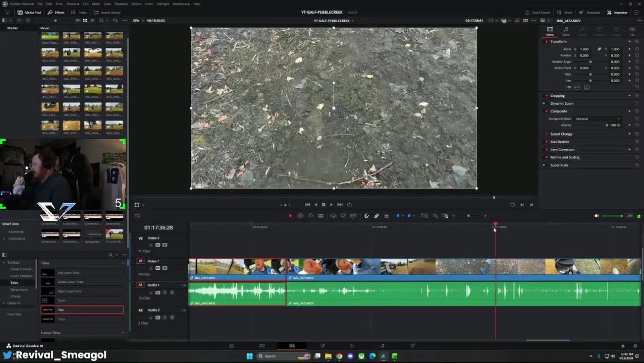Reset the Opacity value
This screenshot has height=363, width=644.
tap(637, 125)
